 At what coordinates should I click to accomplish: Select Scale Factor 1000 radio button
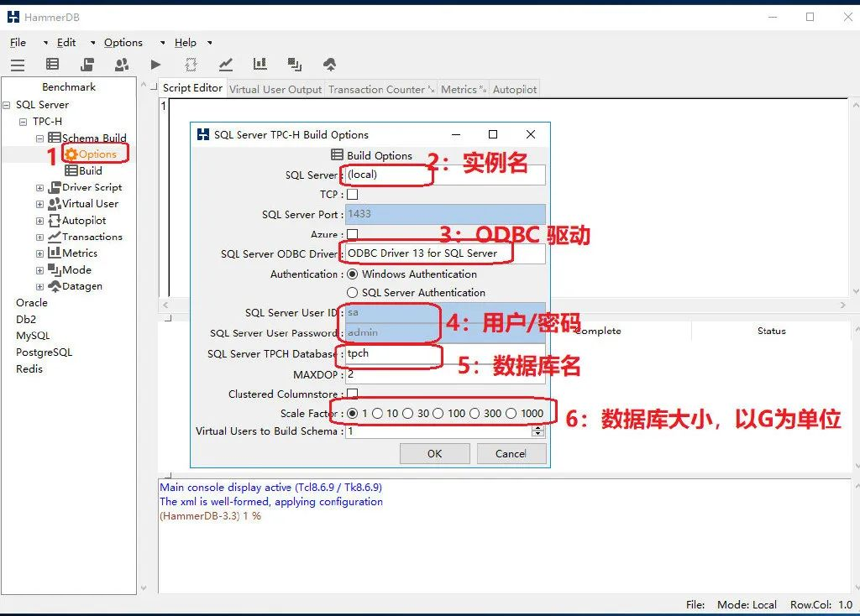tap(511, 413)
